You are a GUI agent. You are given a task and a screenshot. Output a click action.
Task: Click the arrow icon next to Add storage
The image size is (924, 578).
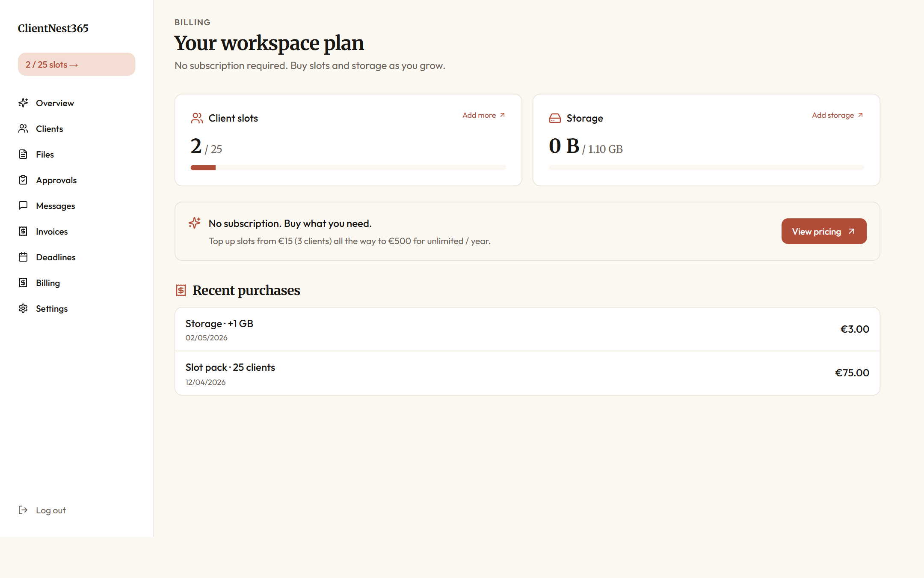point(860,115)
